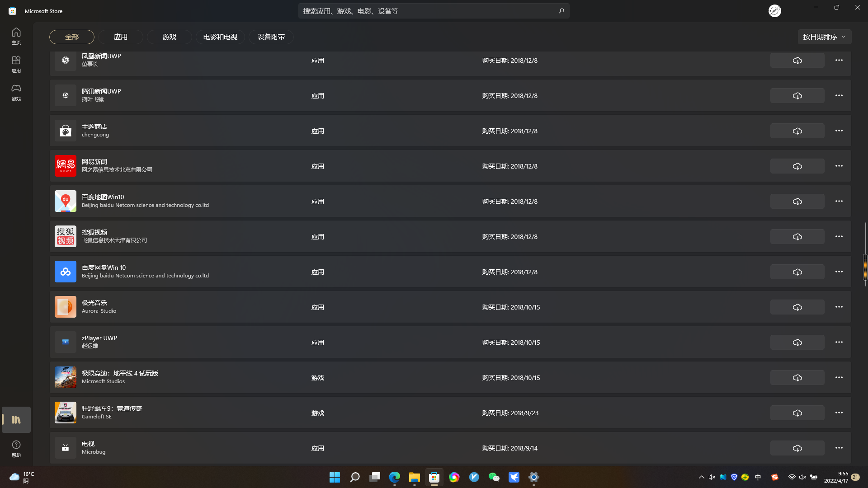Download 百度网盘Win 10 via cloud icon
Viewport: 868px width, 488px height.
click(797, 272)
